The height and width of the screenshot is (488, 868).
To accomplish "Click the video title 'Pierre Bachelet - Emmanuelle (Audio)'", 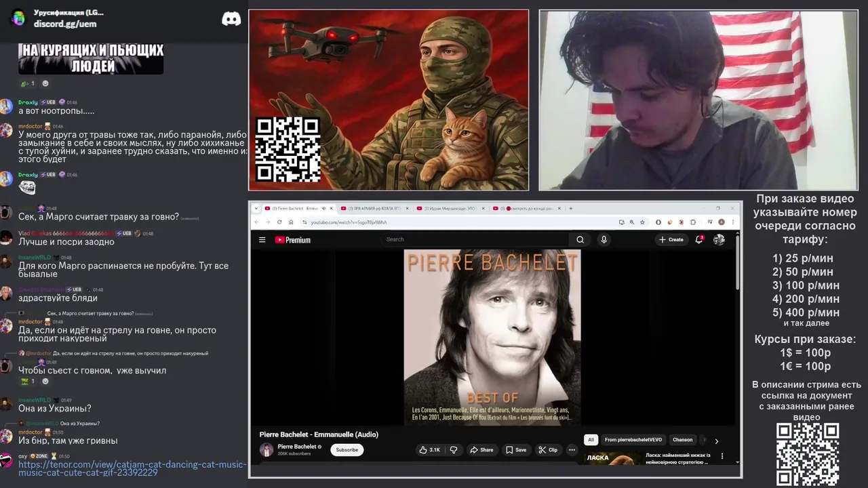I will (319, 434).
